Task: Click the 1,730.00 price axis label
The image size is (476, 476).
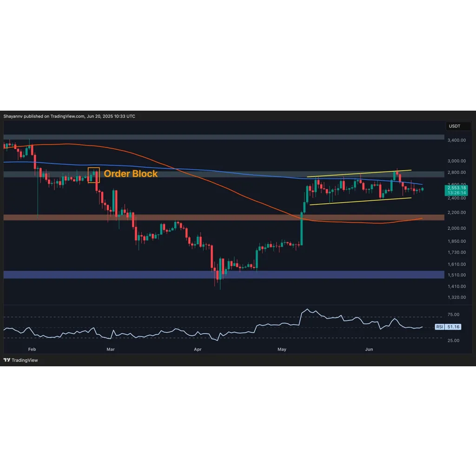Action: (456, 252)
